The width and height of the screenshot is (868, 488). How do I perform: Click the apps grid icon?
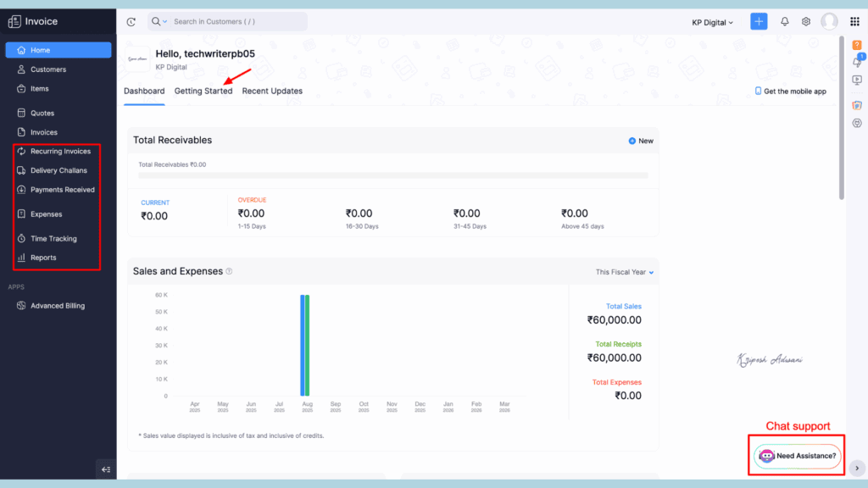854,22
